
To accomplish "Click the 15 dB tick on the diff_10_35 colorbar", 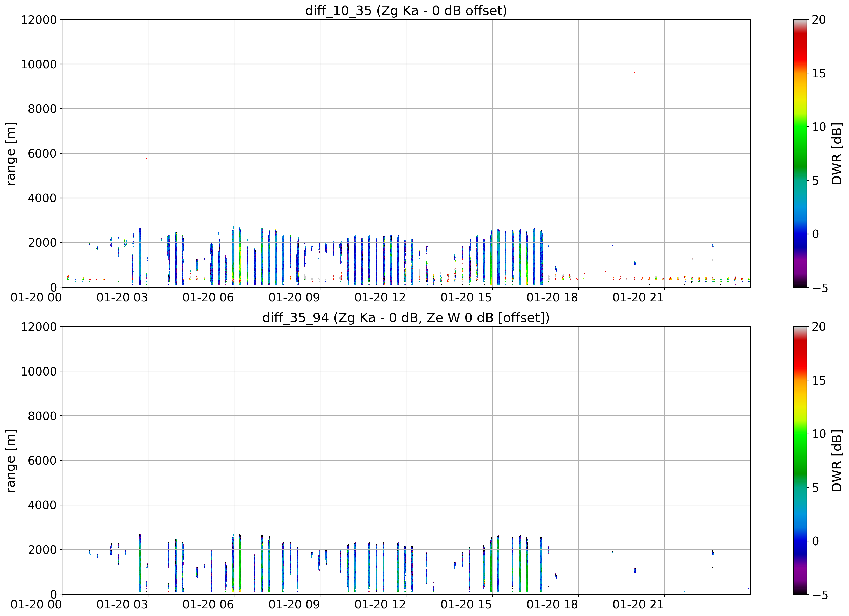I will pyautogui.click(x=819, y=73).
